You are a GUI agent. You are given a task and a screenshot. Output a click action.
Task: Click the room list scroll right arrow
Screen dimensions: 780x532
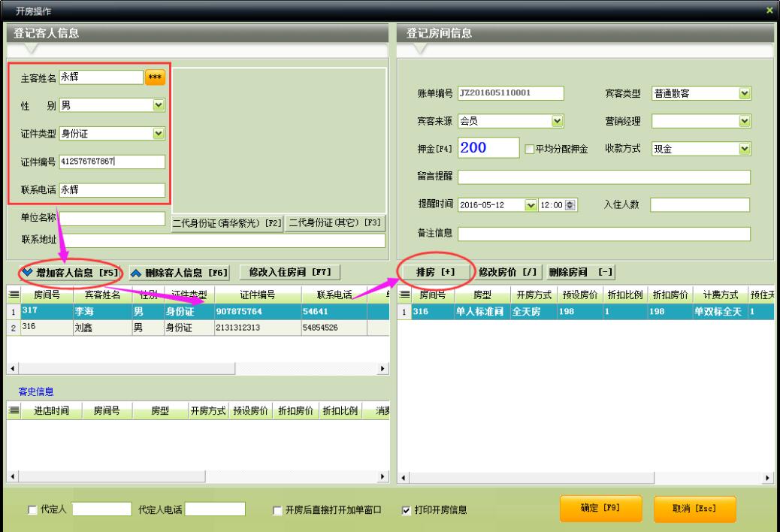767,478
